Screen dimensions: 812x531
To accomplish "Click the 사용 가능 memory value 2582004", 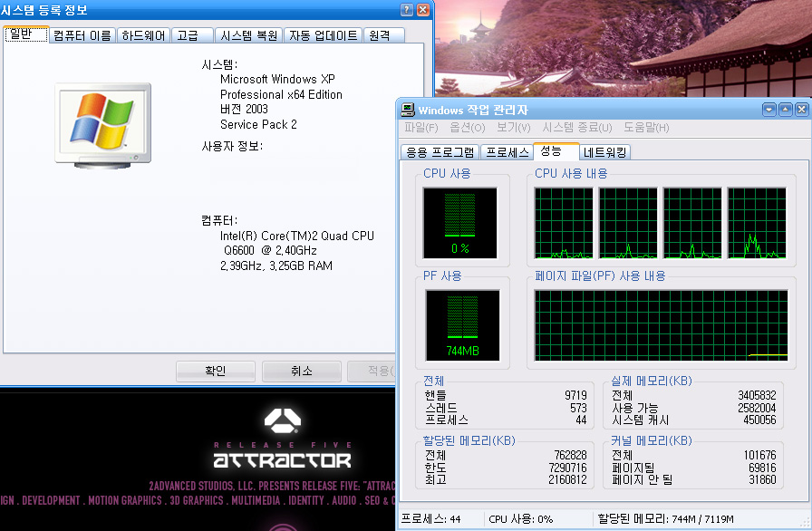I will click(757, 408).
